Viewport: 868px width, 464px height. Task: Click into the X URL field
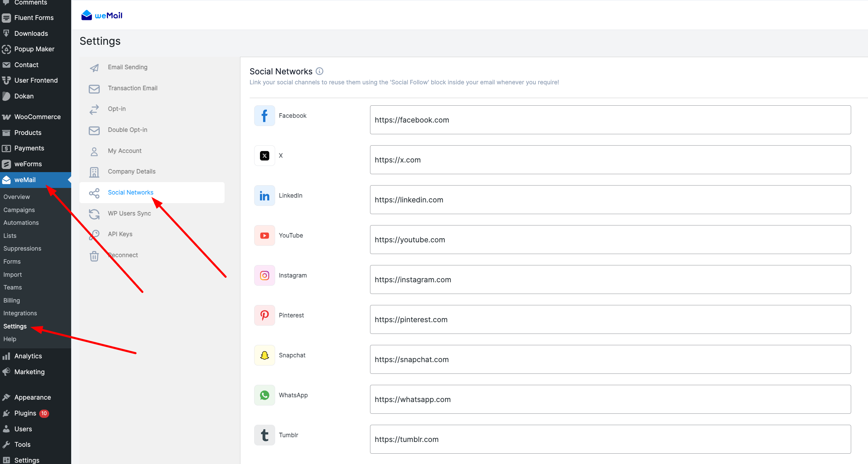[x=610, y=160]
